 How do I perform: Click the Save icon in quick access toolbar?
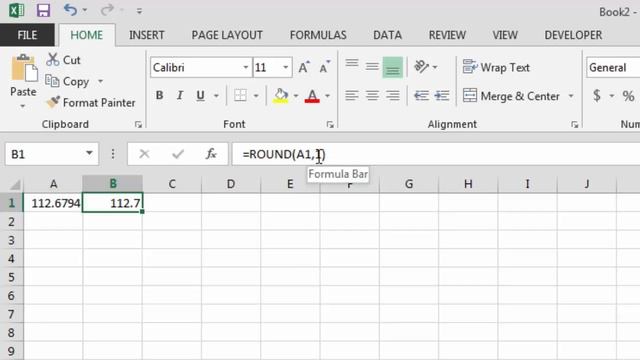(43, 10)
